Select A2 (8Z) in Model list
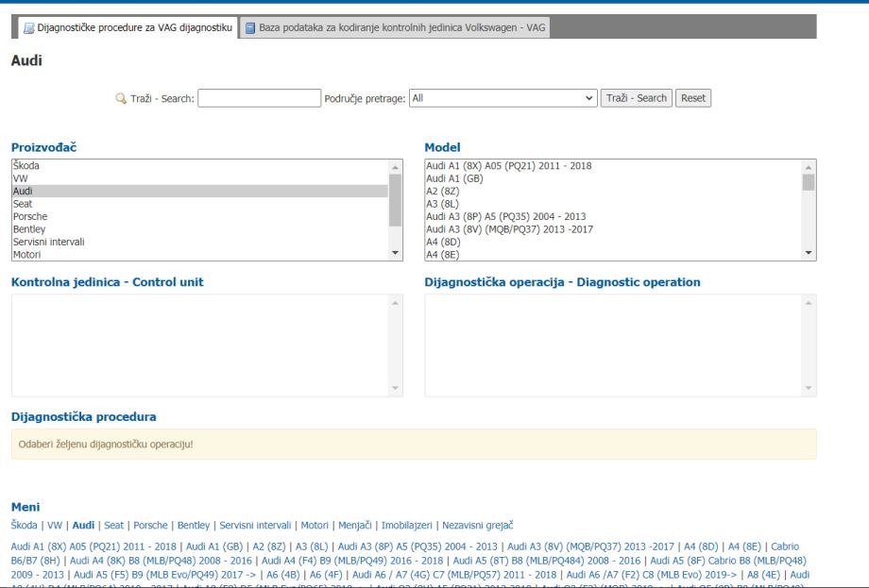Screen dimensions: 869x588 pos(613,191)
